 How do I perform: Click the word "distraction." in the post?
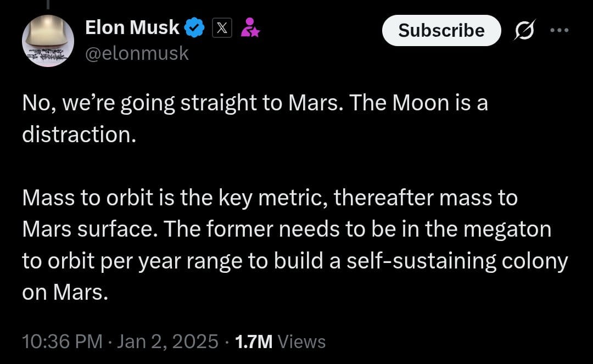click(79, 135)
